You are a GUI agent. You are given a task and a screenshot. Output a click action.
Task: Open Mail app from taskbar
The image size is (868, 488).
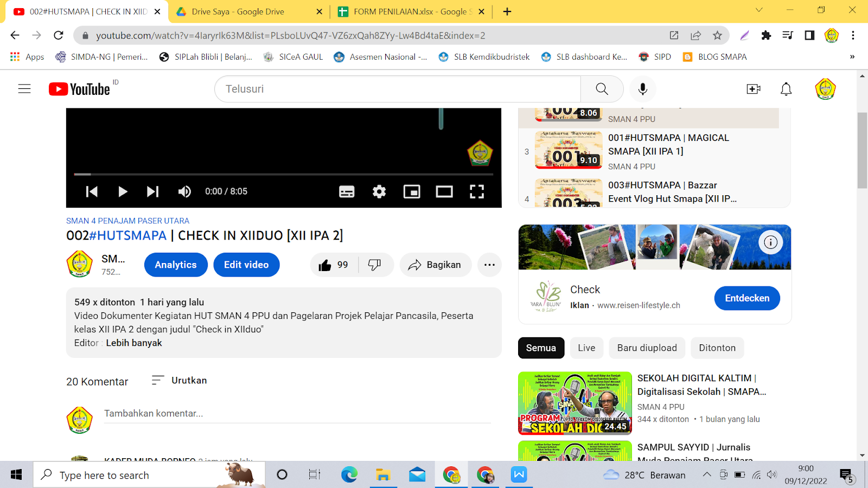pos(417,475)
